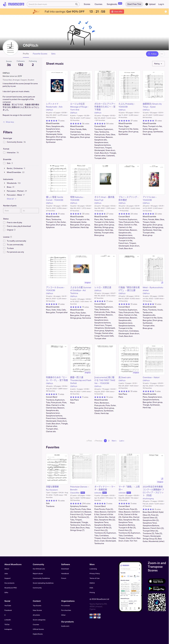Image resolution: width=169 pixels, height=644 pixels.
Task: Click the PRO badge next to ClassicMan
Action: [83, 493]
